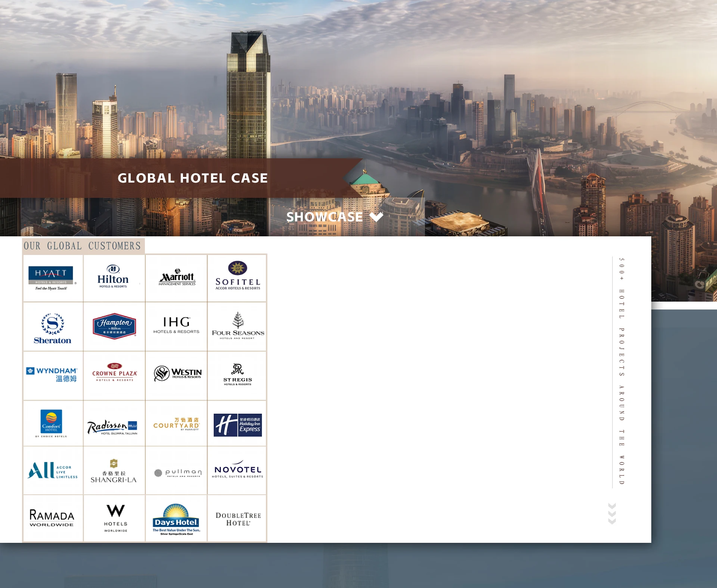
Task: Click the triple down-chevron scroll indicator
Action: pos(612,514)
